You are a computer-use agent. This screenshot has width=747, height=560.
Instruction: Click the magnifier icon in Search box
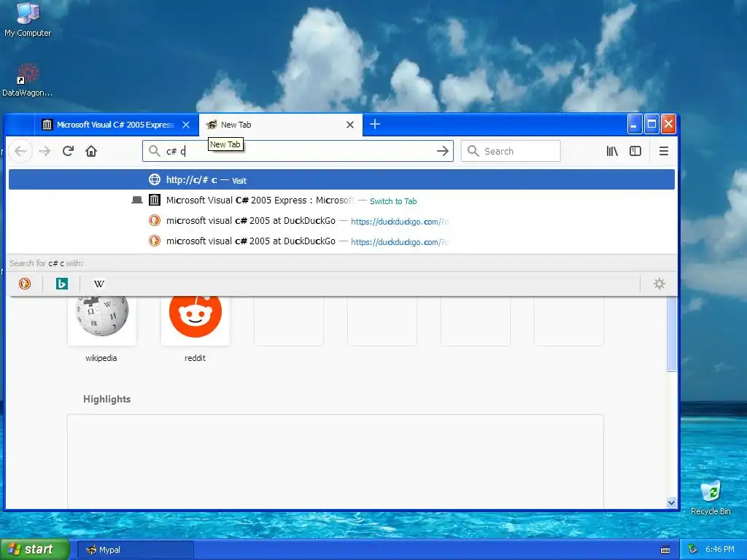[x=473, y=151]
